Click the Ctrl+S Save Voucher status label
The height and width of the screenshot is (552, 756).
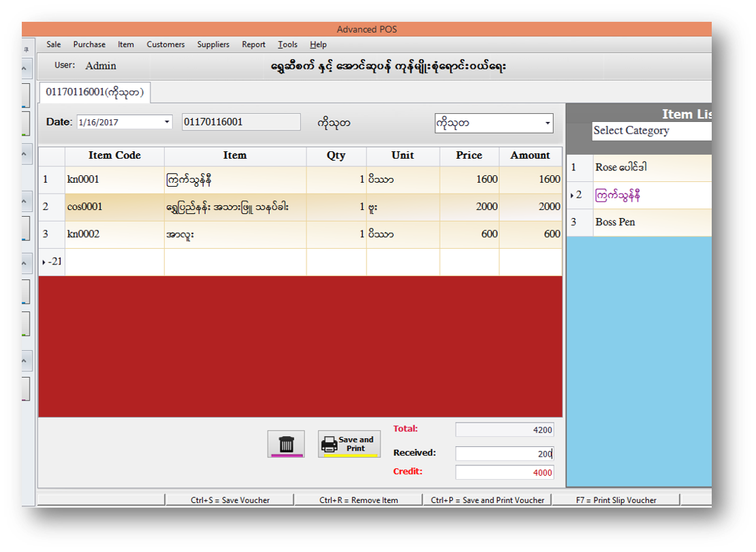point(230,500)
